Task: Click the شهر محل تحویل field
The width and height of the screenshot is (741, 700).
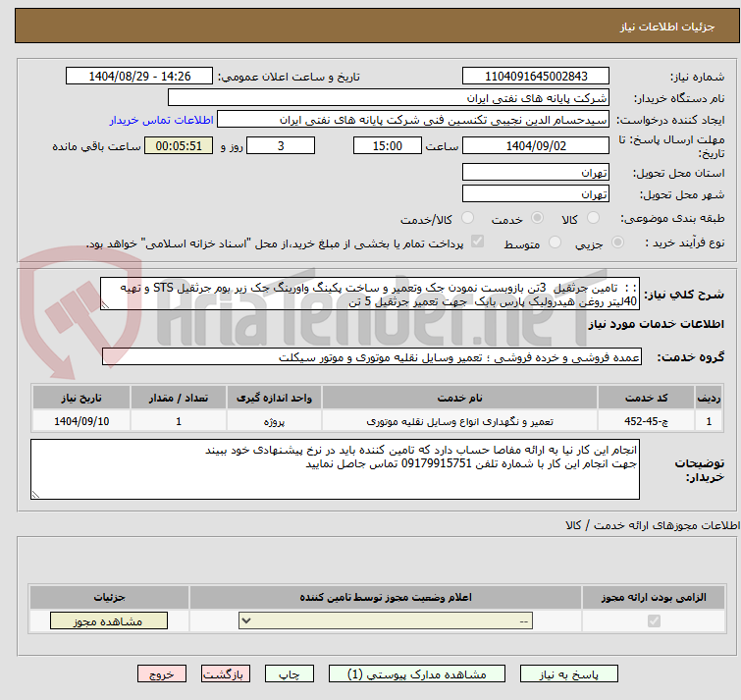Action: pyautogui.click(x=536, y=194)
